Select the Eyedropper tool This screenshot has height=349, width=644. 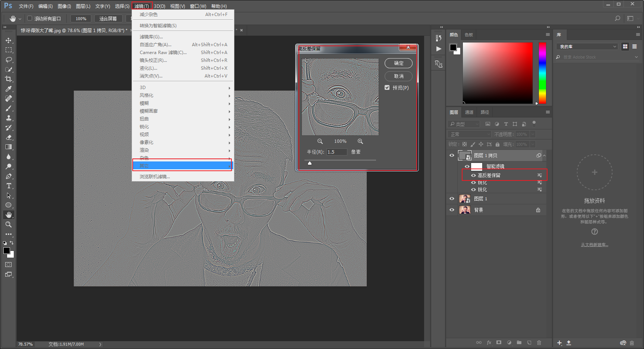8,89
